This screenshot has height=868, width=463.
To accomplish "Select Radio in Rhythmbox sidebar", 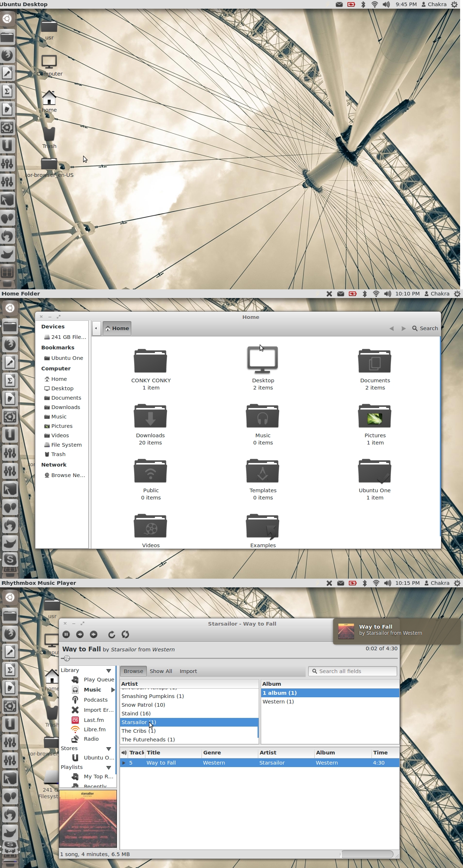I will coord(85,739).
